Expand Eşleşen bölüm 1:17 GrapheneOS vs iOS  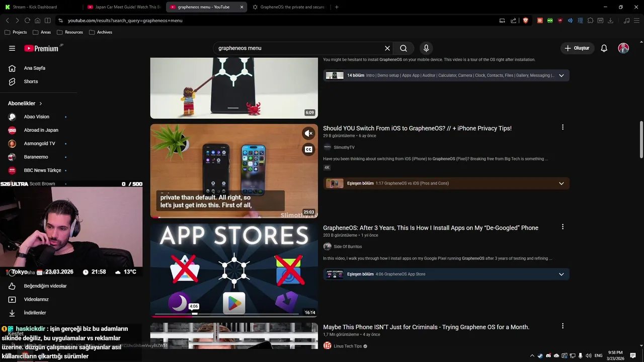click(446, 184)
